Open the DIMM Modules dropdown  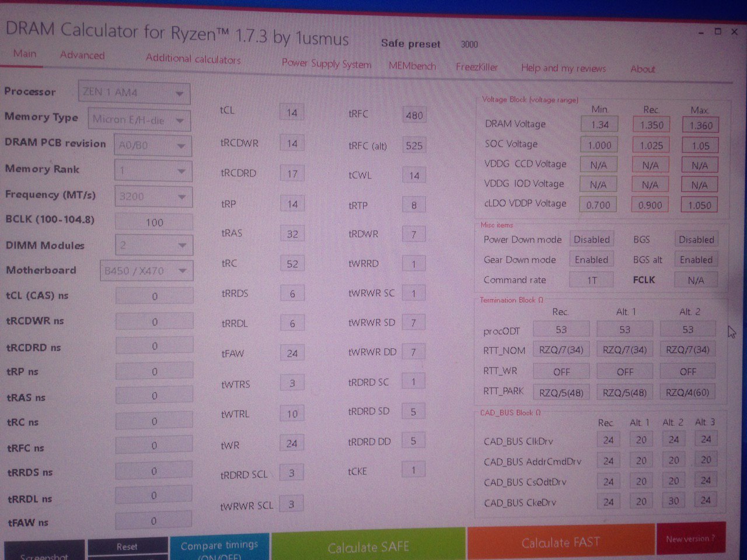point(153,245)
